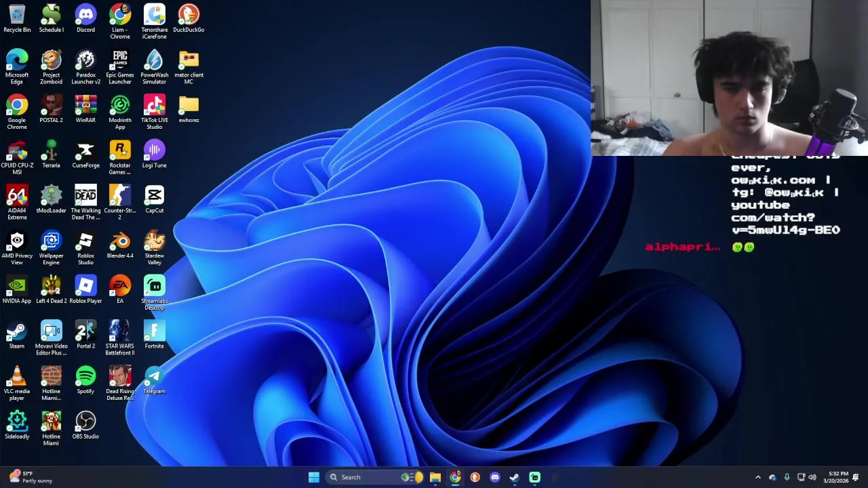Select the Stardew Valley icon

click(x=155, y=248)
